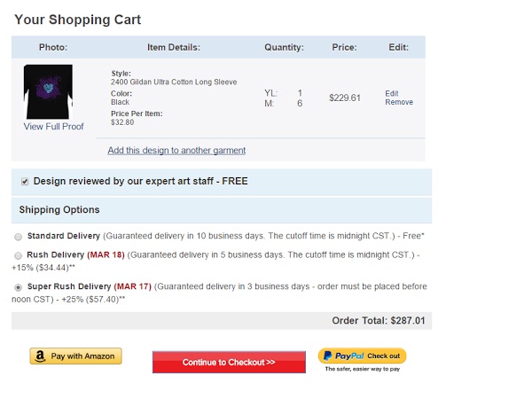Click the Shipping Options section heading
Screen dimensions: 532x407
click(x=59, y=210)
